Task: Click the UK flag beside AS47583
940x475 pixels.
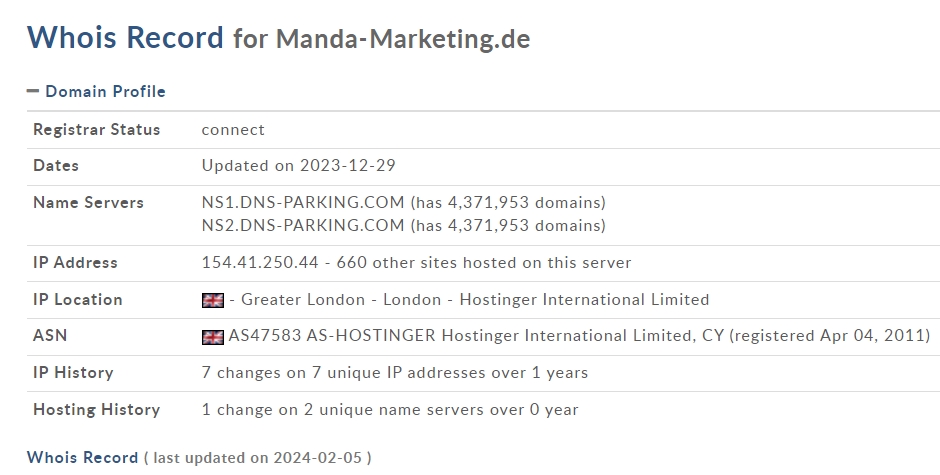Action: pyautogui.click(x=213, y=337)
